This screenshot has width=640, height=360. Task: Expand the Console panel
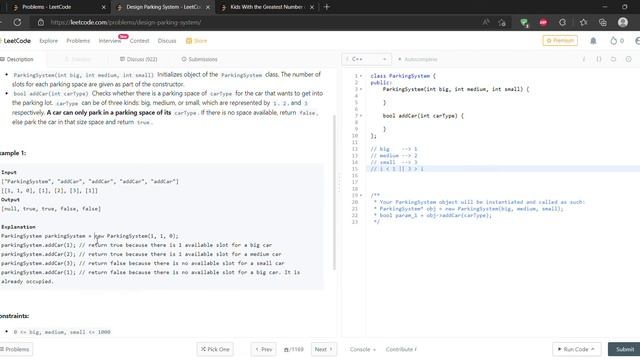[x=362, y=349]
